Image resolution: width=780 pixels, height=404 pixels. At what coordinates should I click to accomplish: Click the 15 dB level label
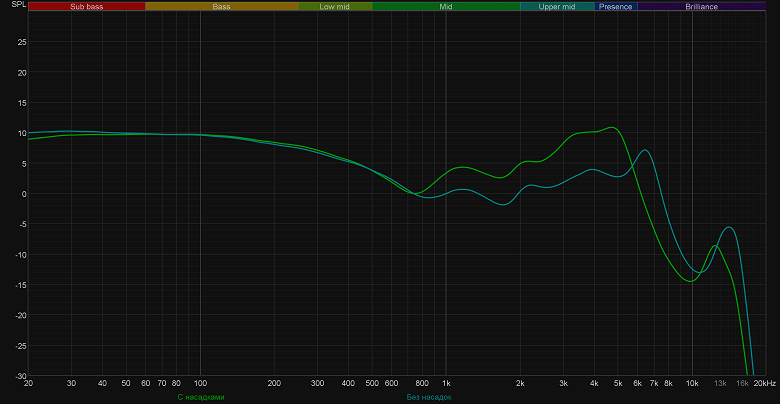(x=22, y=102)
